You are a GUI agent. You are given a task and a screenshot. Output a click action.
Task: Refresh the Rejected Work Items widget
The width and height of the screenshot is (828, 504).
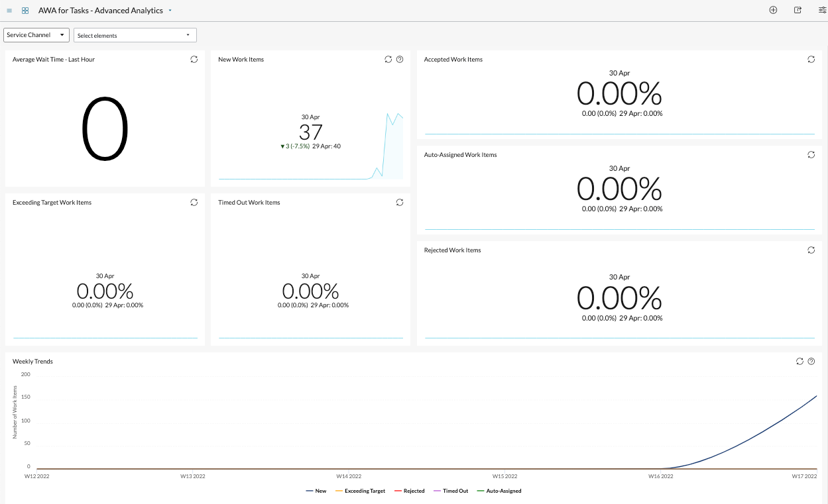(811, 250)
